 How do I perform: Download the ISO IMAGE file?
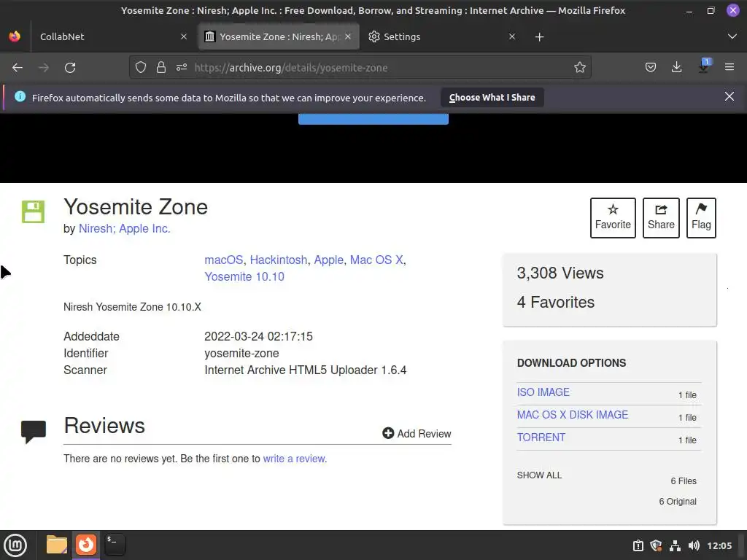tap(543, 392)
